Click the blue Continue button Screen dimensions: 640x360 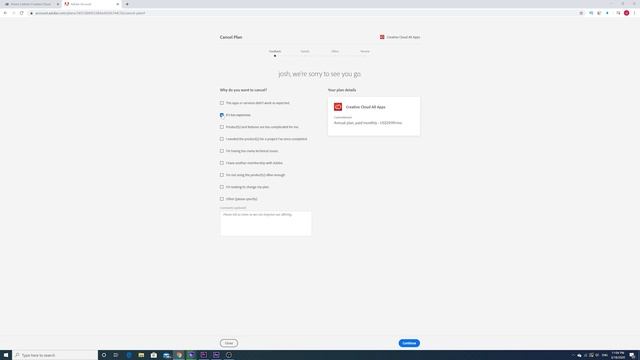409,343
